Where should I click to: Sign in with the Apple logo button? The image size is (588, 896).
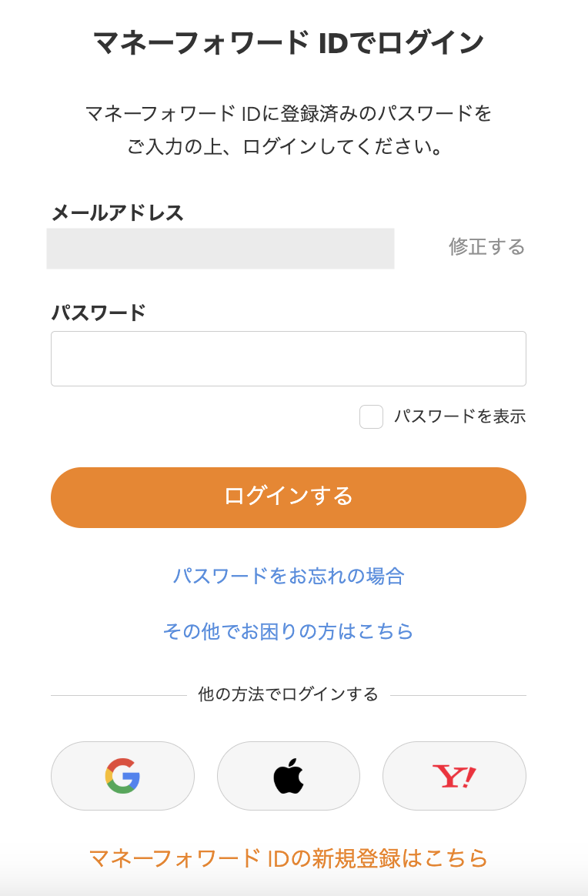pos(288,775)
